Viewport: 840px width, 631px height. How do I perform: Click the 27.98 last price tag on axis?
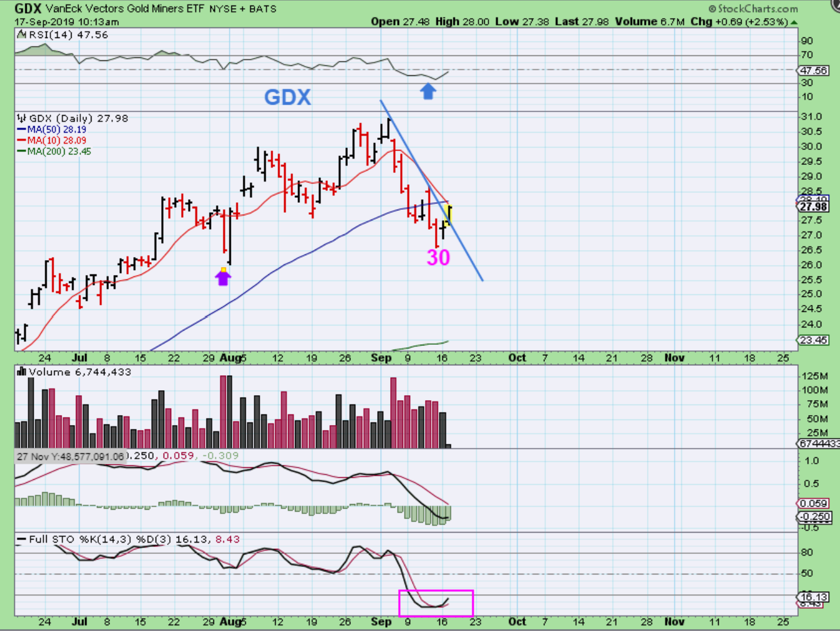coord(814,207)
